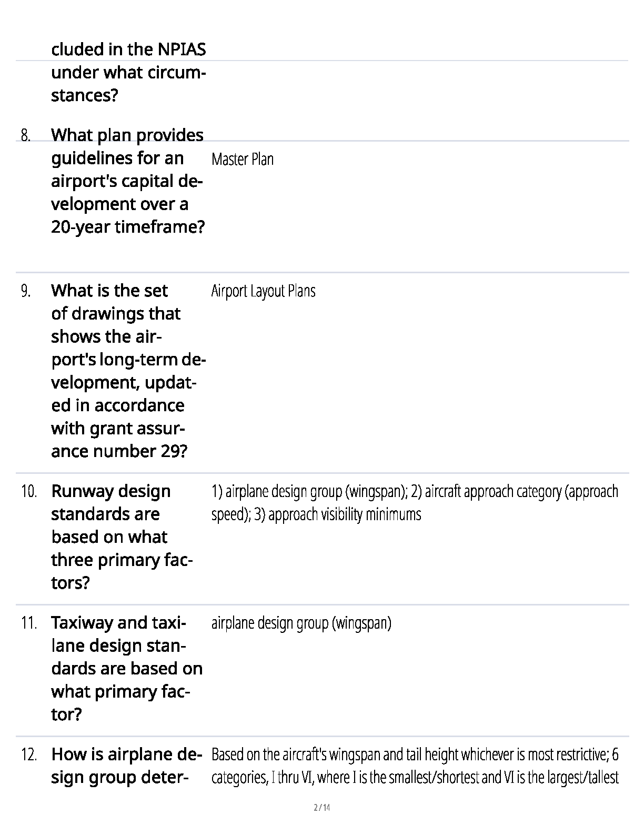Click the 'Master Plan' answer text
This screenshot has width=644, height=834.
click(x=243, y=159)
